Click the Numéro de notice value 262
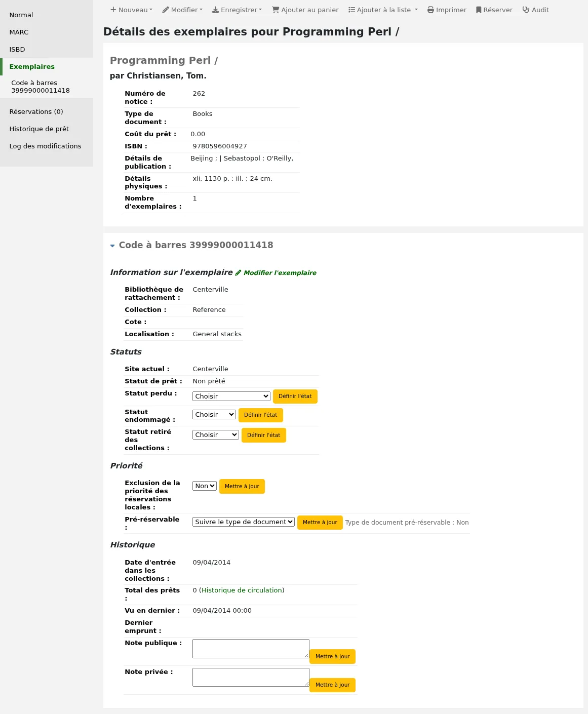 click(x=199, y=94)
